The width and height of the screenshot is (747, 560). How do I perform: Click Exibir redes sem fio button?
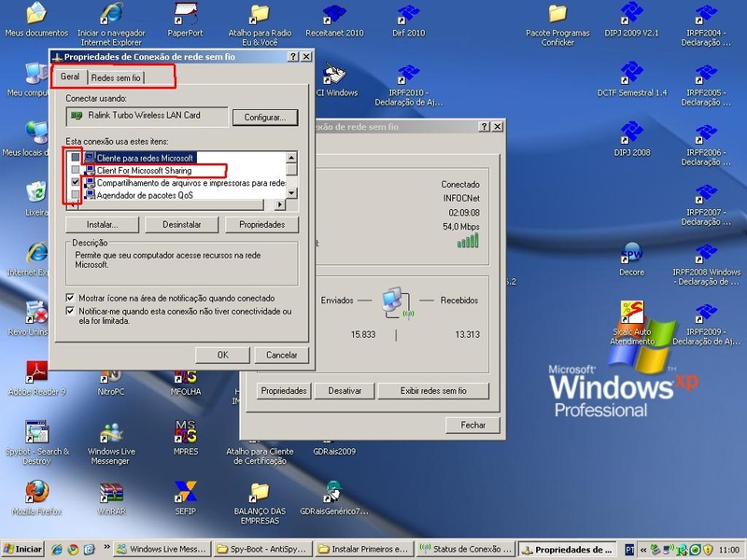pyautogui.click(x=433, y=391)
